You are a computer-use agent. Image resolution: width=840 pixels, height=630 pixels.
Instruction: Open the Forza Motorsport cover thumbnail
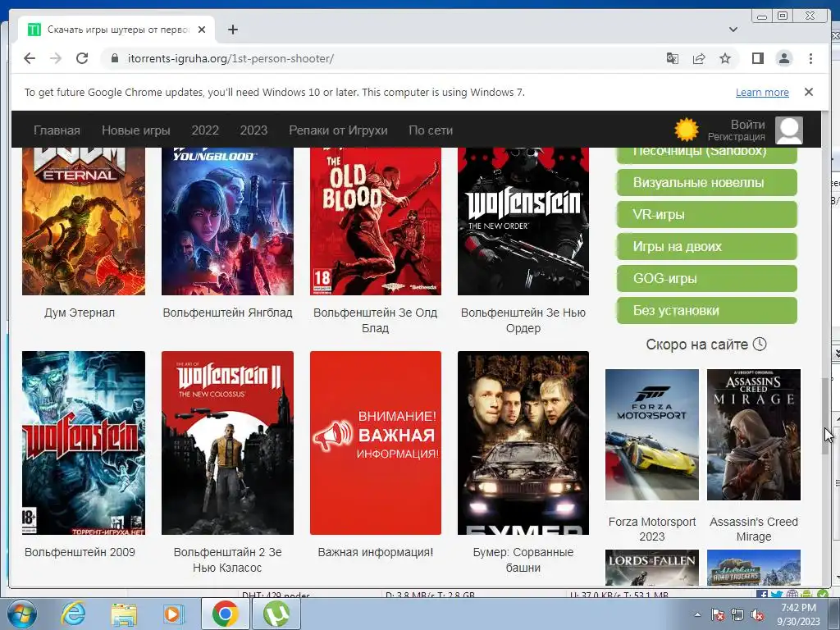click(x=652, y=435)
